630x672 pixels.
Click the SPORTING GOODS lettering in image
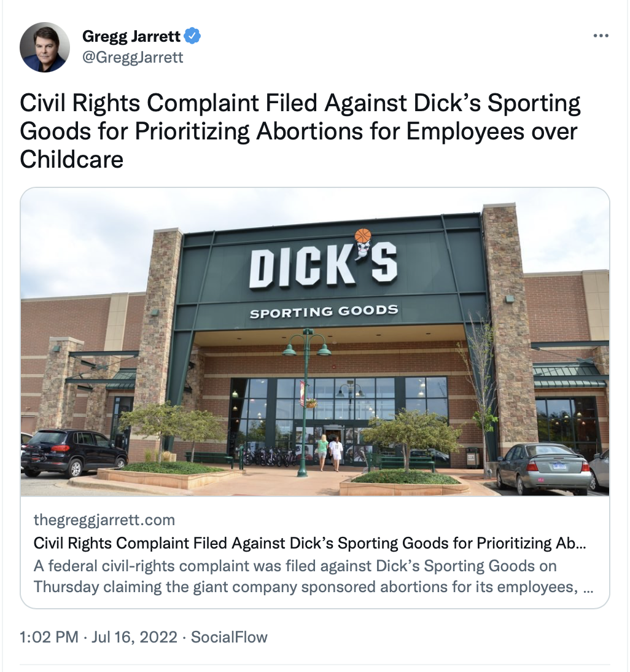tap(324, 311)
